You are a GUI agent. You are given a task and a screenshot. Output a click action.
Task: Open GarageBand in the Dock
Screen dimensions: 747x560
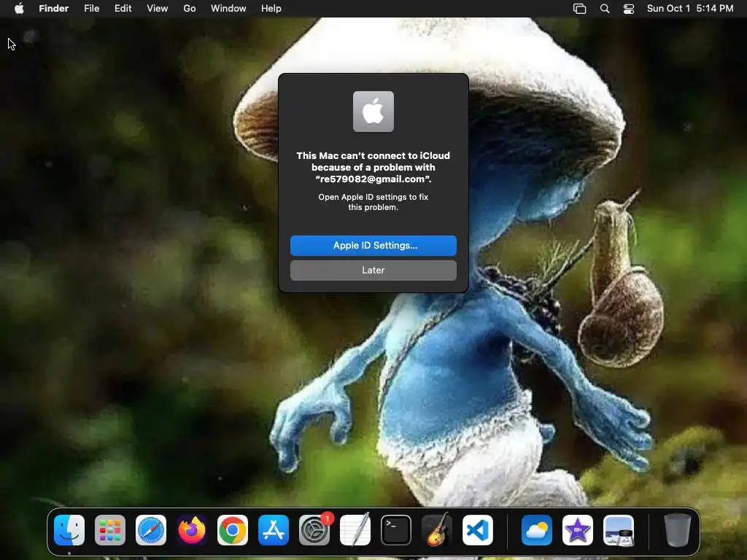pyautogui.click(x=437, y=530)
